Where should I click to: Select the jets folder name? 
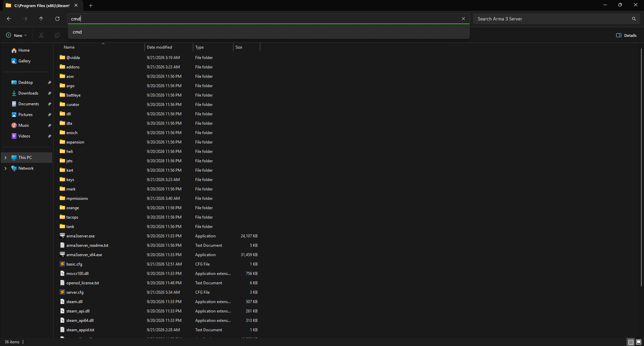[x=69, y=161]
